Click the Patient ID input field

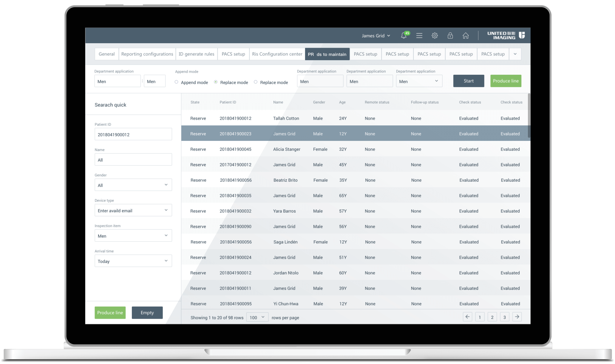(133, 134)
